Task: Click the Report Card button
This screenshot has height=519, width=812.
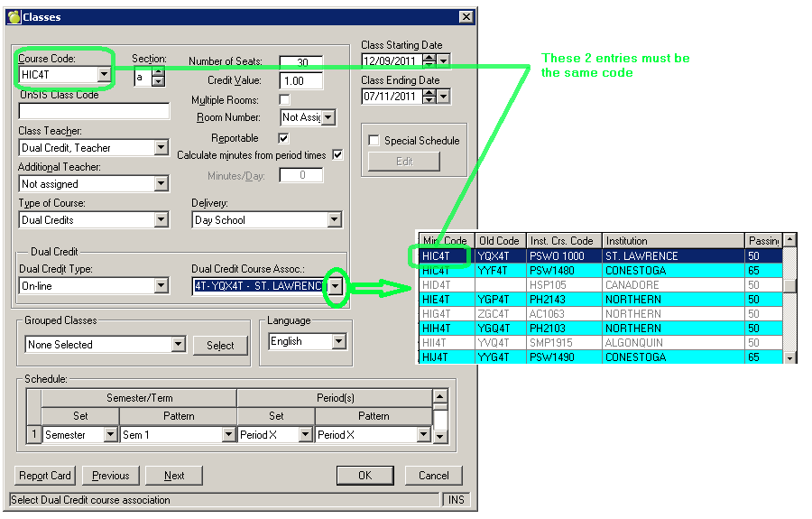Action: [x=45, y=476]
